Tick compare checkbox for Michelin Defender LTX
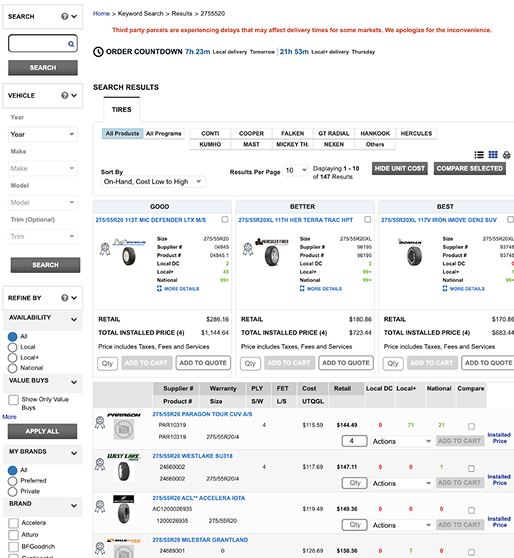This screenshot has height=558, width=514. click(x=225, y=219)
